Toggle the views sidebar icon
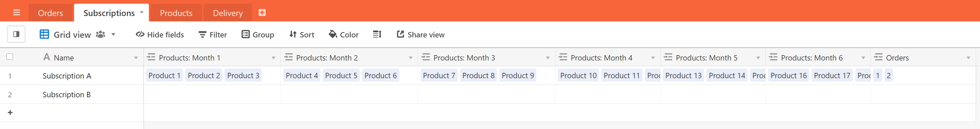Screen dimensions: 980x129 click(x=16, y=34)
